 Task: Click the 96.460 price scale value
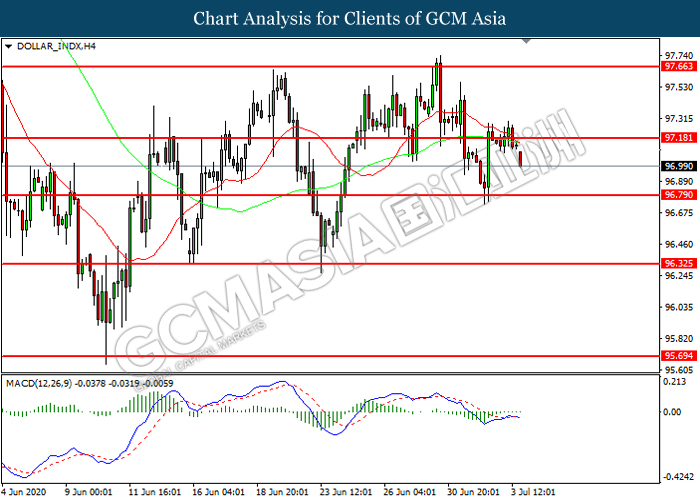[x=679, y=245]
